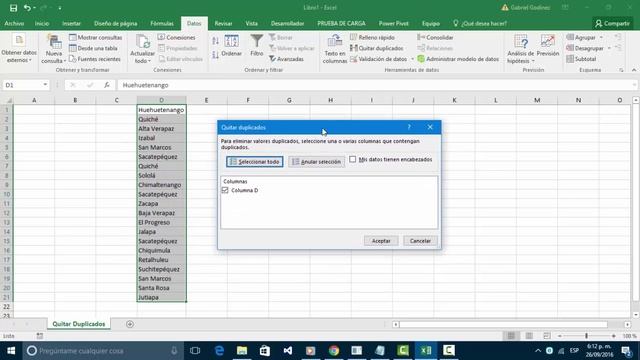
Task: Click Quitar duplicados in ribbon
Action: tap(376, 48)
